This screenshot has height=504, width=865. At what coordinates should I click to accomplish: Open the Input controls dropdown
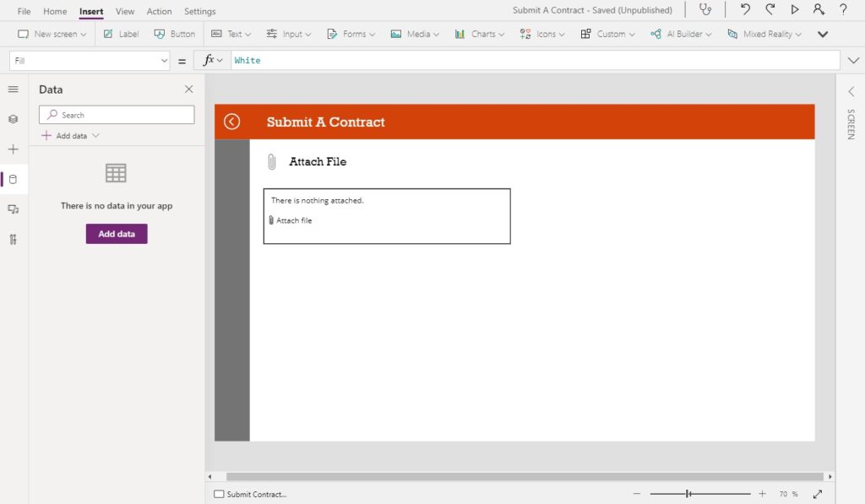tap(289, 34)
